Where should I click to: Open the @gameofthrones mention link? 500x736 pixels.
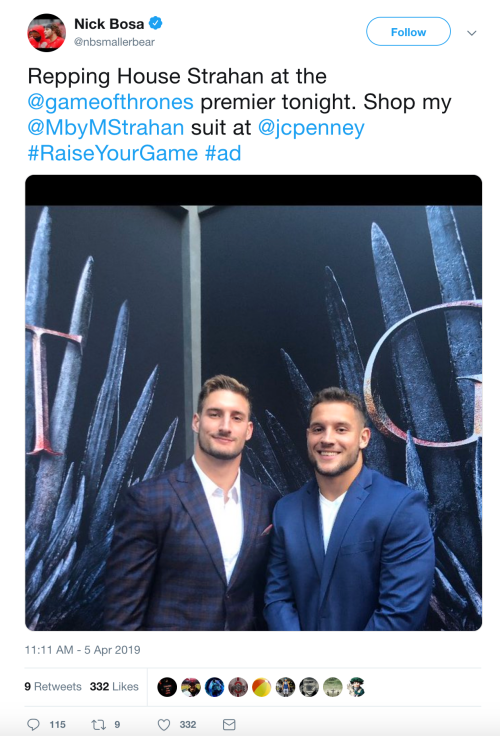(110, 102)
